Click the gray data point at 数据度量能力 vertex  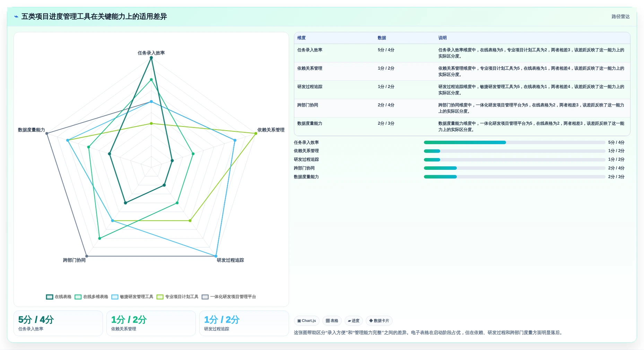pyautogui.click(x=47, y=133)
